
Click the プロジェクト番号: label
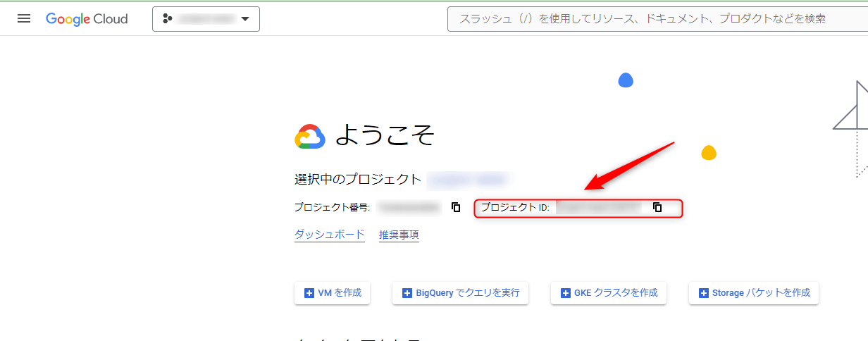332,207
